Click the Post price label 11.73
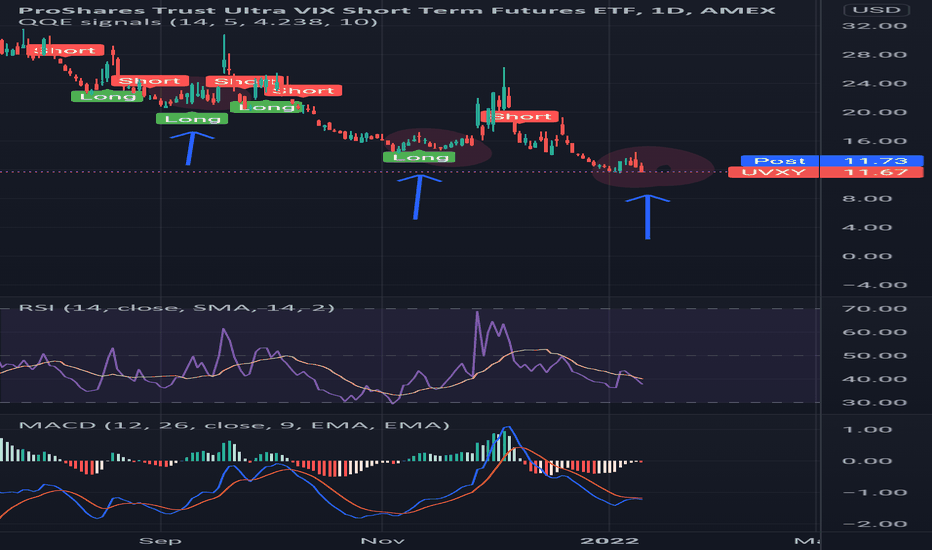The image size is (932, 550). tap(832, 161)
